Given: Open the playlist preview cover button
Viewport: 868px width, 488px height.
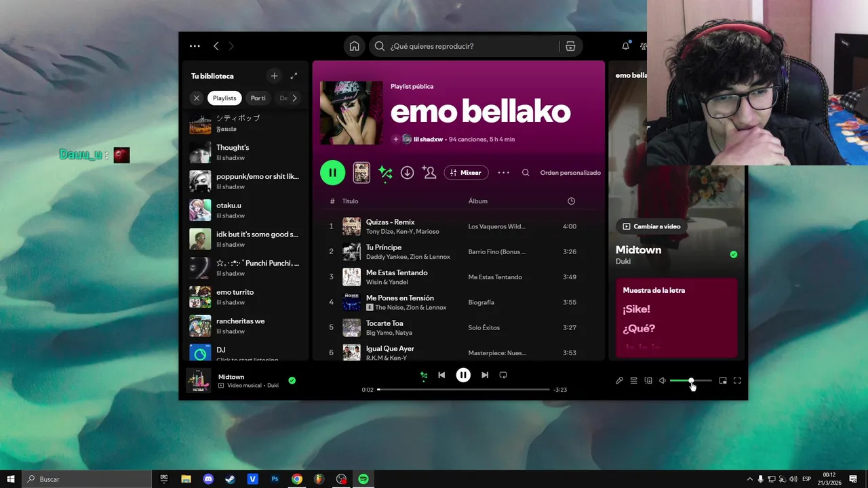Looking at the screenshot, I should 361,173.
